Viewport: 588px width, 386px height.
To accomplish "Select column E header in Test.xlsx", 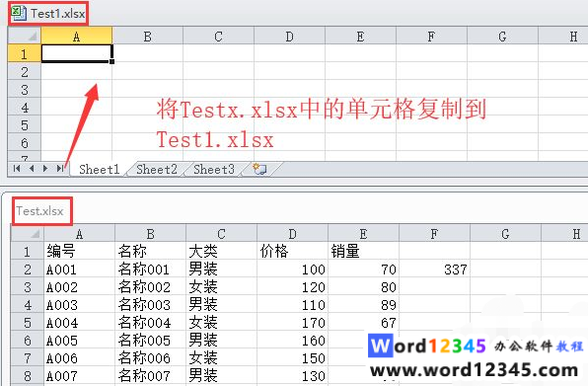I will (x=363, y=234).
